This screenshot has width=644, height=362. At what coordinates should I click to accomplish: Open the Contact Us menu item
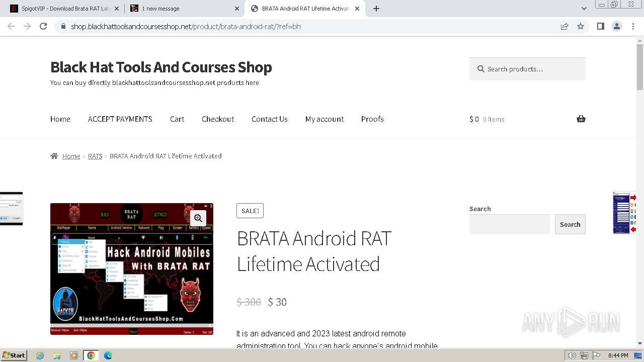coord(270,119)
